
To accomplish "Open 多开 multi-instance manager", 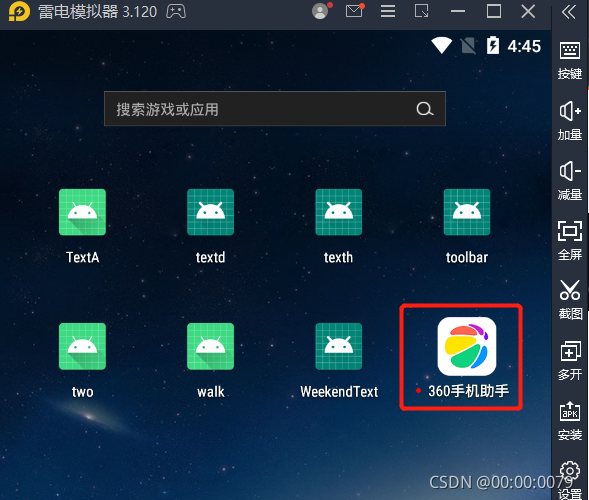I will (570, 361).
